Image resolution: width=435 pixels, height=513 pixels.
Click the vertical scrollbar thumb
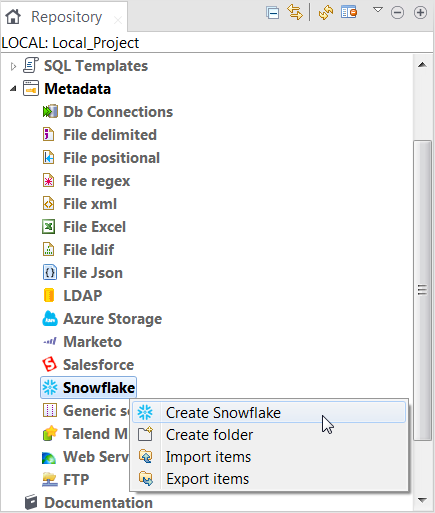[x=422, y=290]
